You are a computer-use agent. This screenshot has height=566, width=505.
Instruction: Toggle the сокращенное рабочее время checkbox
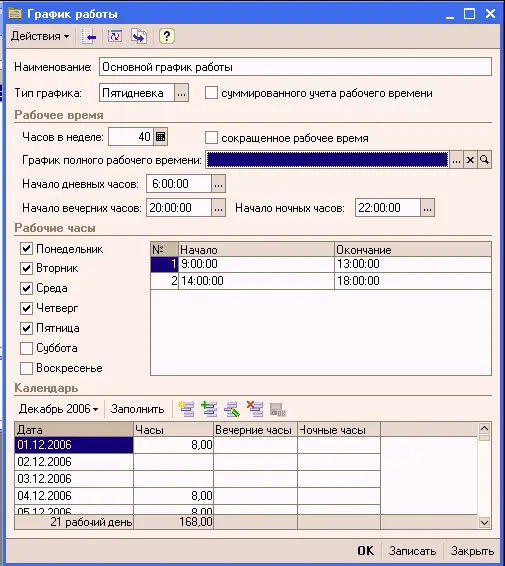211,138
